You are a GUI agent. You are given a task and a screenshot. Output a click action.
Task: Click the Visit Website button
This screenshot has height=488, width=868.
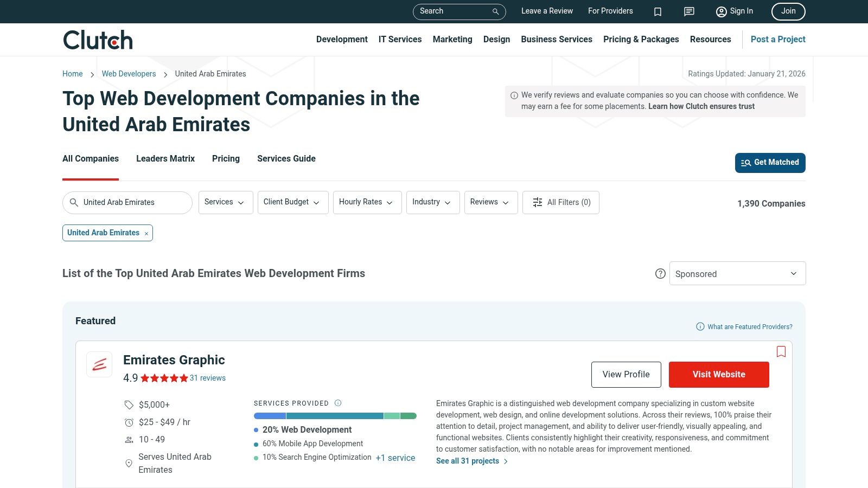(x=719, y=374)
